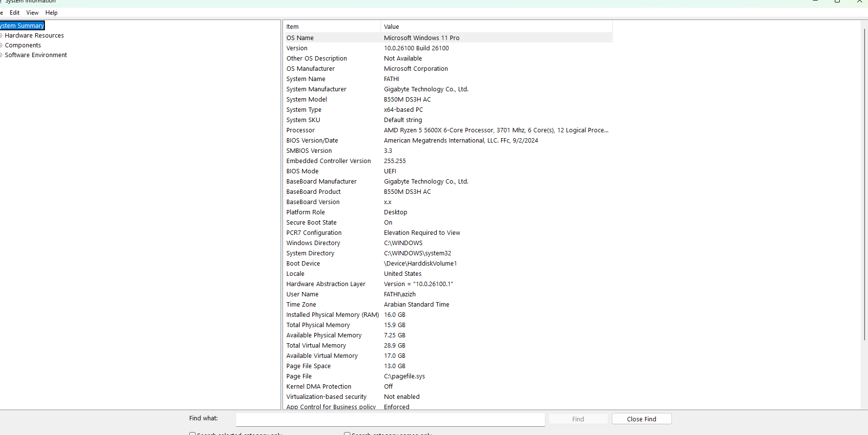This screenshot has width=868, height=435.
Task: Click the value '255.255'
Action: coord(395,161)
